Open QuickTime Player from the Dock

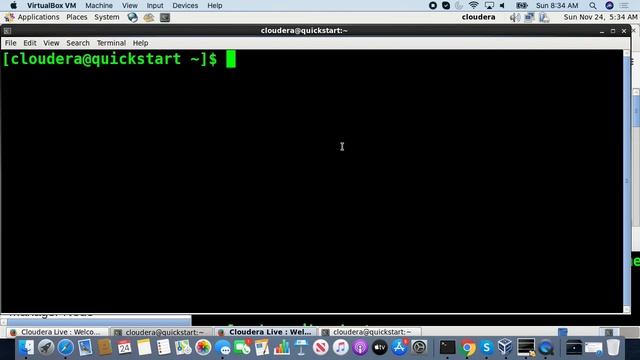point(546,347)
